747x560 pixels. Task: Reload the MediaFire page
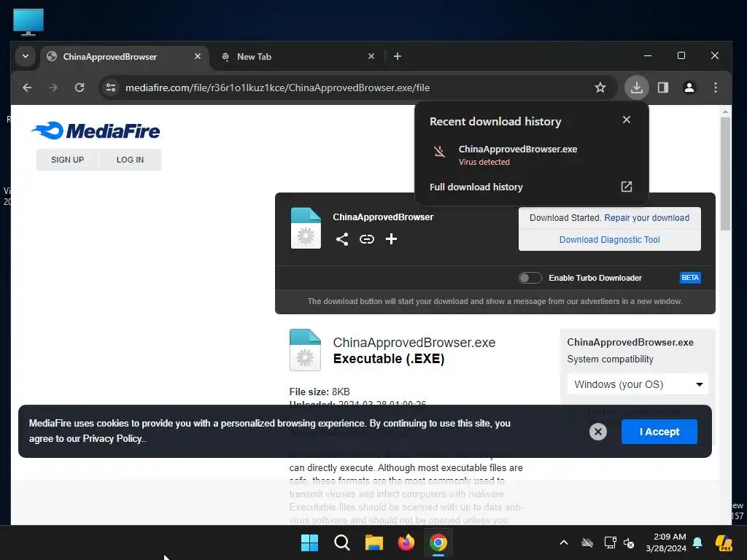[x=80, y=87]
